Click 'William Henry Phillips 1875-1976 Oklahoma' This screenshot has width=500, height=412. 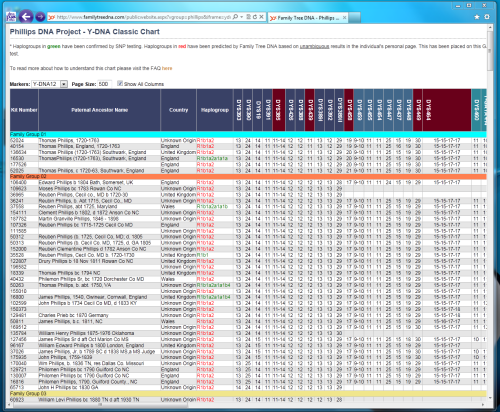pos(86,333)
